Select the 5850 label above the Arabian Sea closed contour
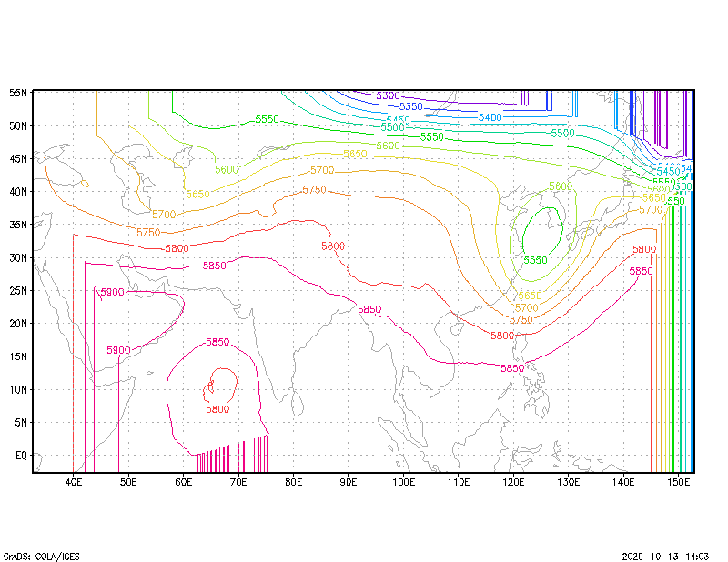Image resolution: width=728 pixels, height=562 pixels. tap(217, 342)
